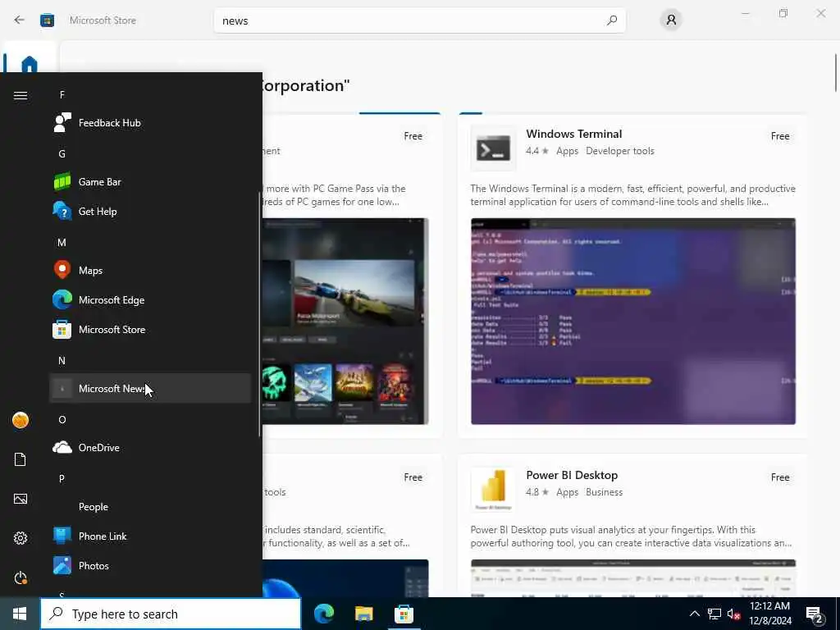The width and height of the screenshot is (840, 630).
Task: Read Windows Terminal description text
Action: tap(632, 195)
